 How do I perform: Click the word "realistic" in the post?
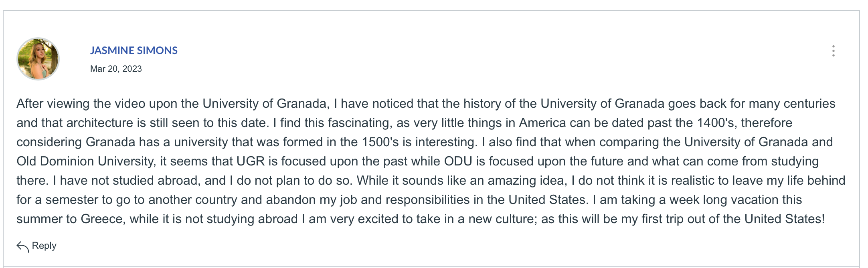[x=694, y=181]
